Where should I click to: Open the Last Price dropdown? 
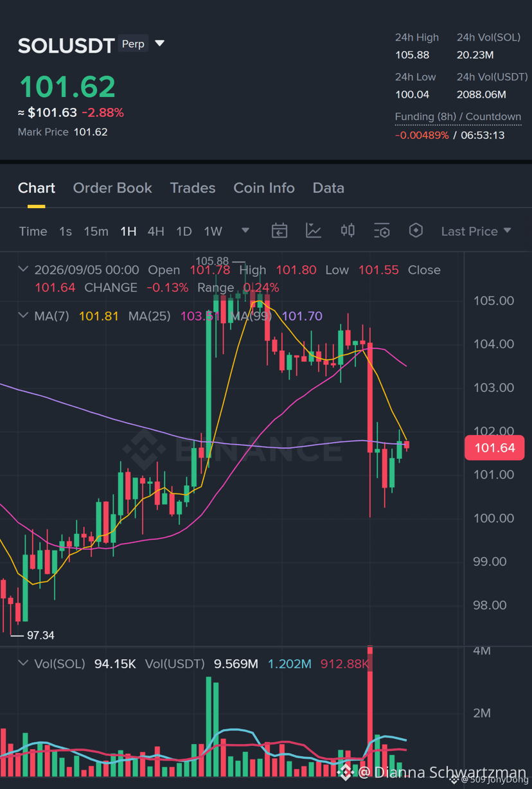coord(476,231)
